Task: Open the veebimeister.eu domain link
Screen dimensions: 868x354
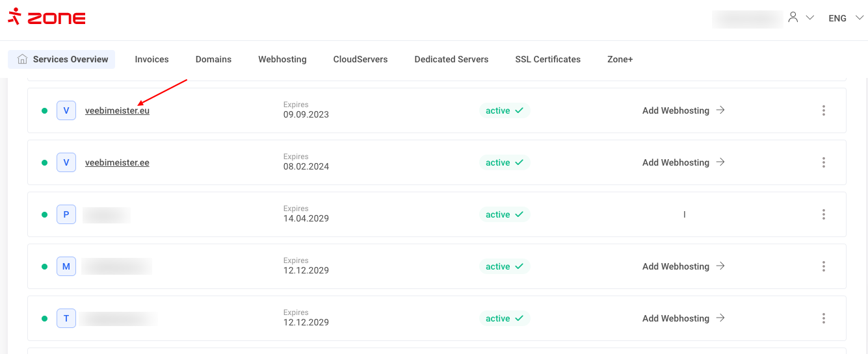Action: (117, 110)
